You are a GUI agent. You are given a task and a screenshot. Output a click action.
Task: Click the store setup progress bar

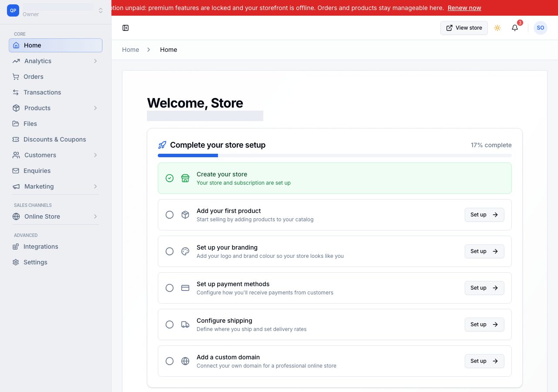[335, 155]
